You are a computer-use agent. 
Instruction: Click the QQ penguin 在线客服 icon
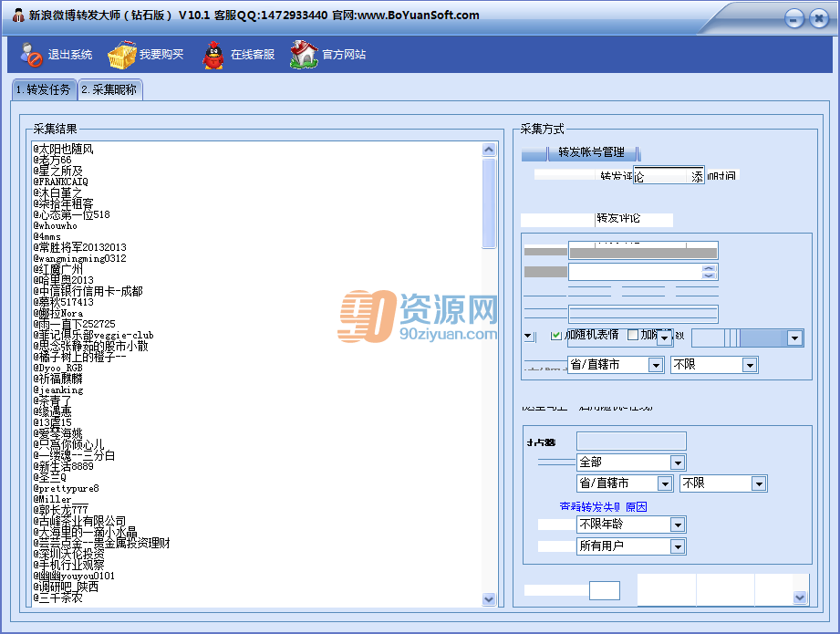click(x=213, y=55)
